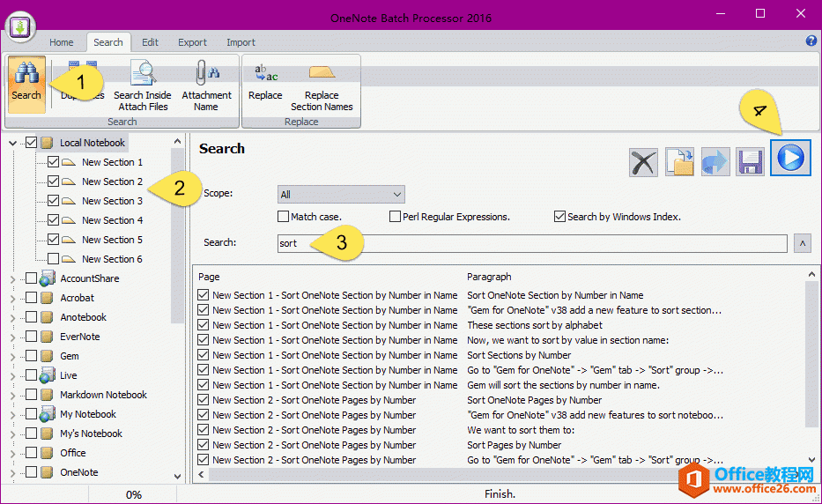The width and height of the screenshot is (822, 504).
Task: Check the New Section 6 checkbox
Action: pos(53,259)
